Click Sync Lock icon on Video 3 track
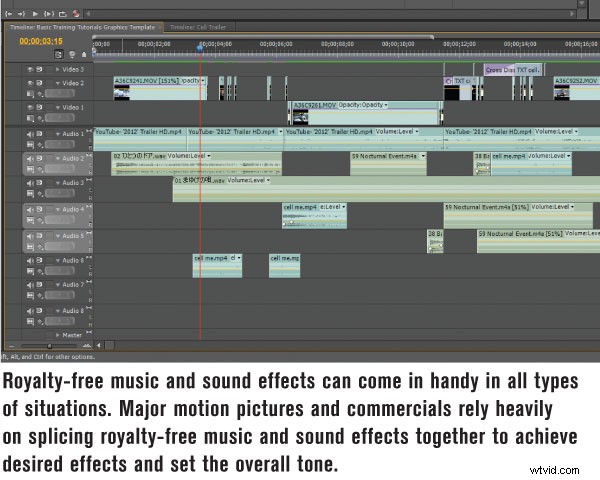The image size is (600, 480). tap(39, 69)
